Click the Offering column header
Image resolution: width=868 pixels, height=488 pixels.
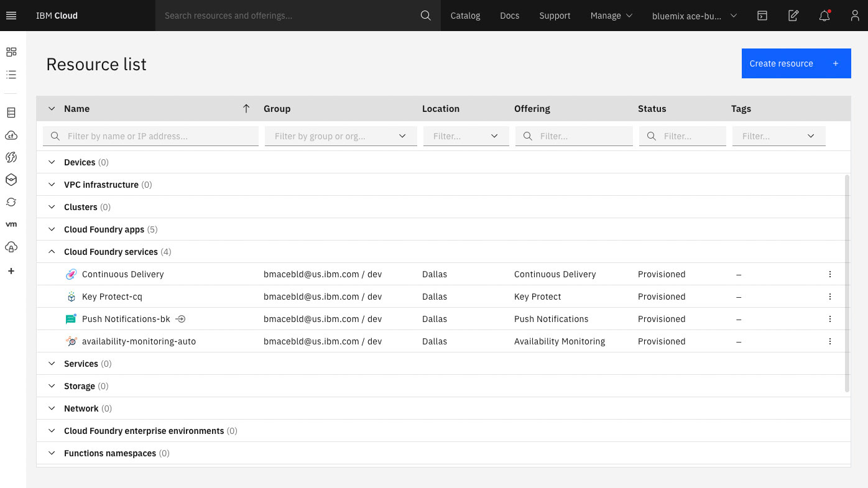(x=532, y=109)
